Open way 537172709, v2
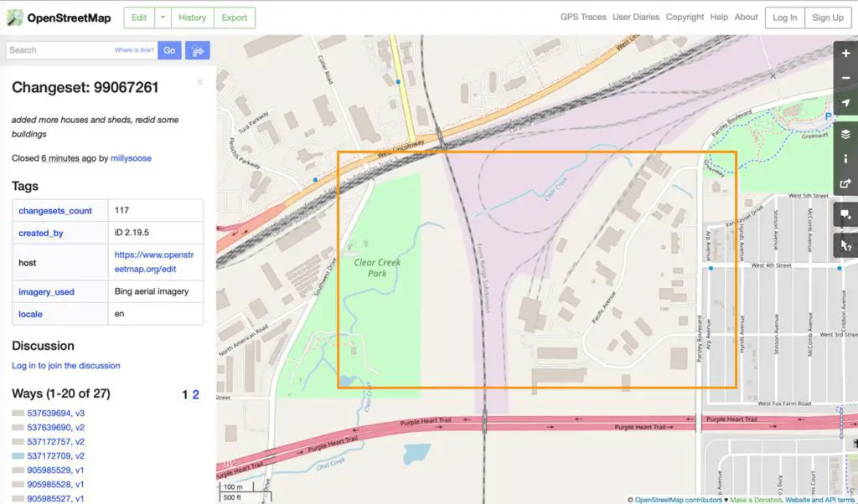The width and height of the screenshot is (858, 504). [56, 456]
